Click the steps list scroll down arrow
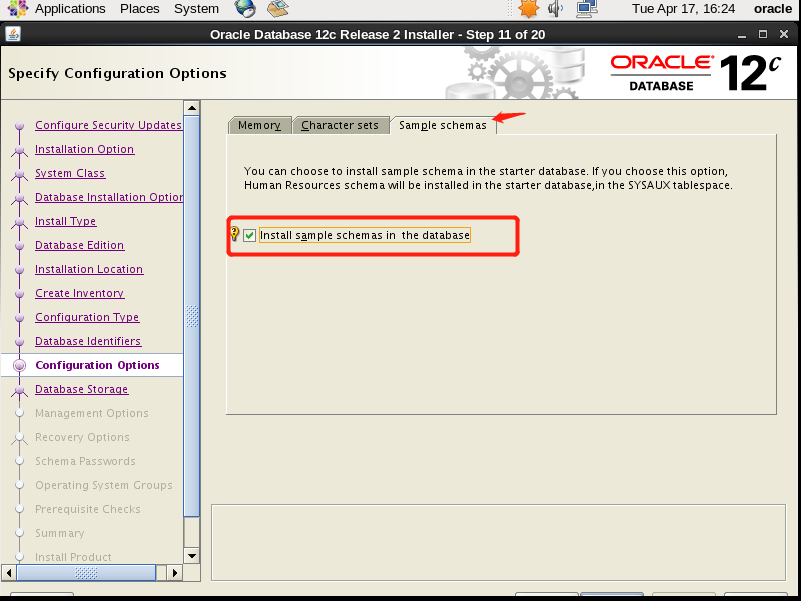The width and height of the screenshot is (801, 601). (x=192, y=556)
